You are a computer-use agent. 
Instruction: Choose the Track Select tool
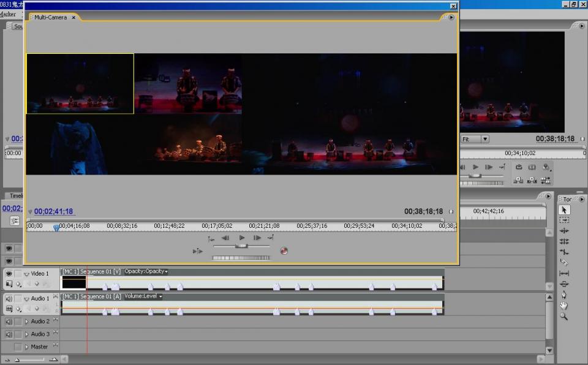564,220
